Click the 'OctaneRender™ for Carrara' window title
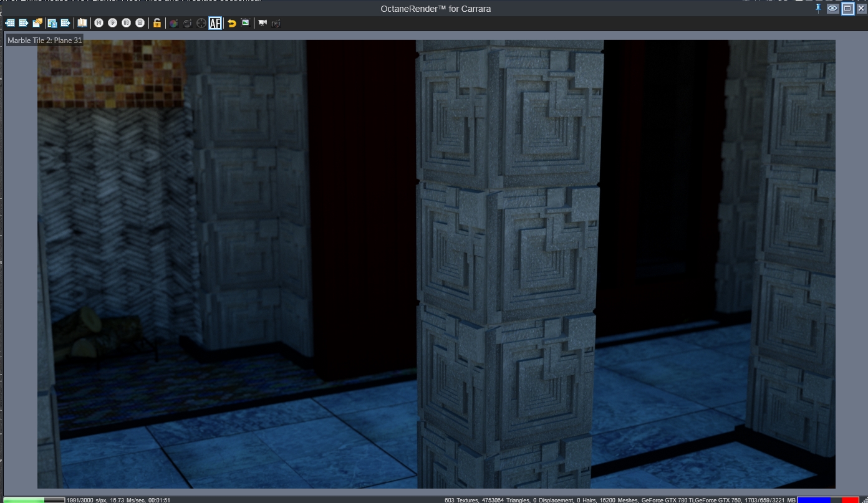Screen dimensions: 868x503 click(436, 9)
